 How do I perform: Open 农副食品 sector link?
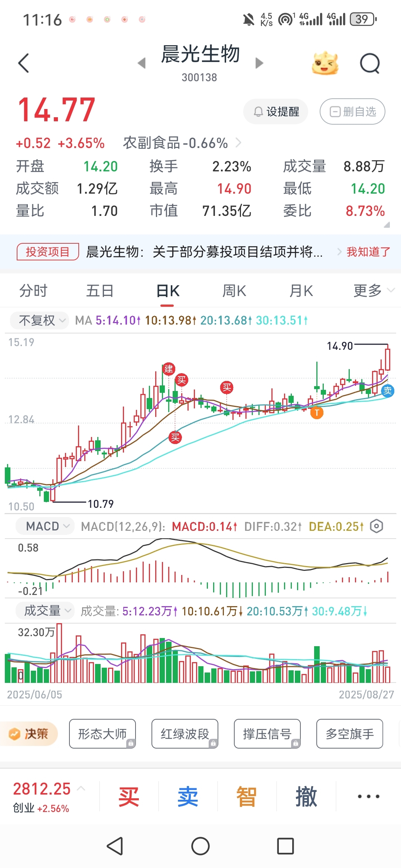[x=182, y=143]
